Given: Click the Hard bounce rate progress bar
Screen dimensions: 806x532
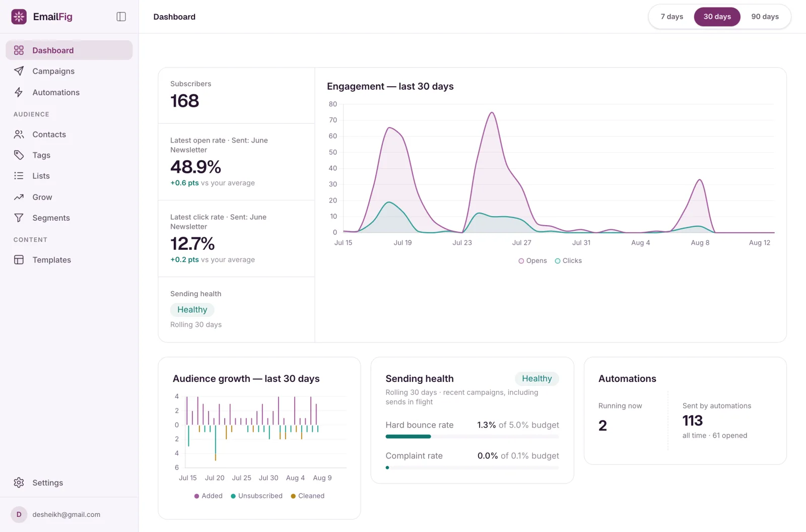Looking at the screenshot, I should click(x=472, y=436).
